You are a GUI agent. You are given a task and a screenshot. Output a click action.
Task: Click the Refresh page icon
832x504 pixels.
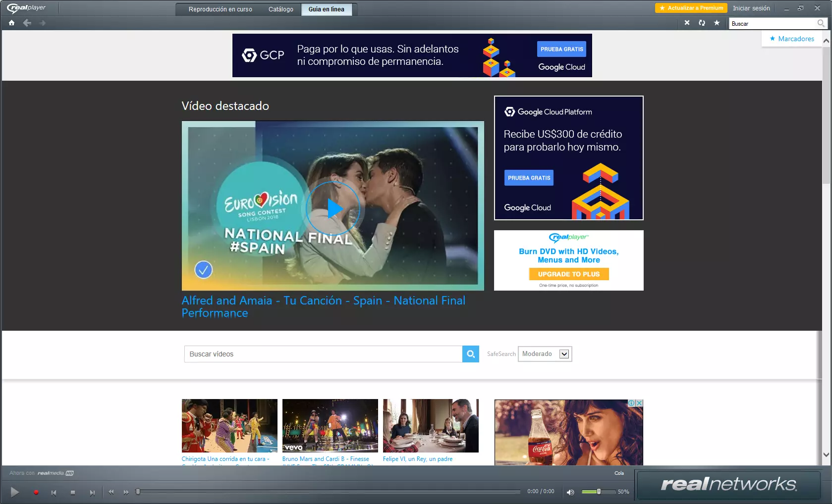pos(702,23)
